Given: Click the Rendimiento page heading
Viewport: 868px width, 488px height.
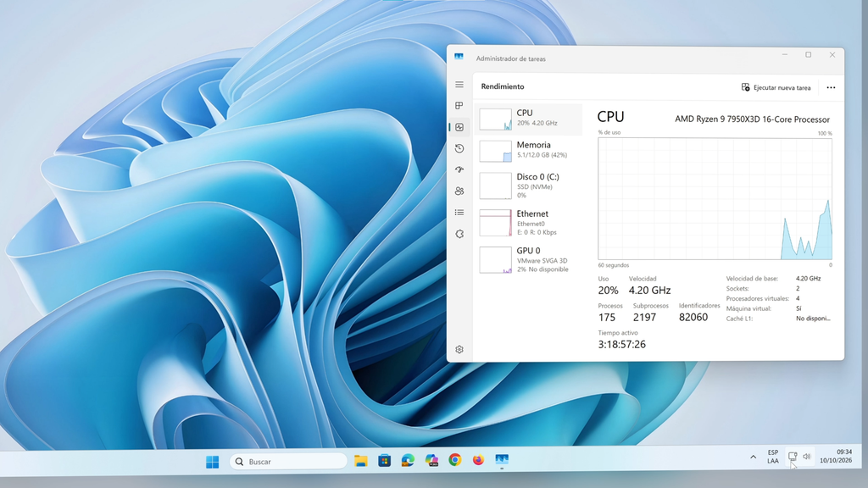Looking at the screenshot, I should click(x=503, y=86).
